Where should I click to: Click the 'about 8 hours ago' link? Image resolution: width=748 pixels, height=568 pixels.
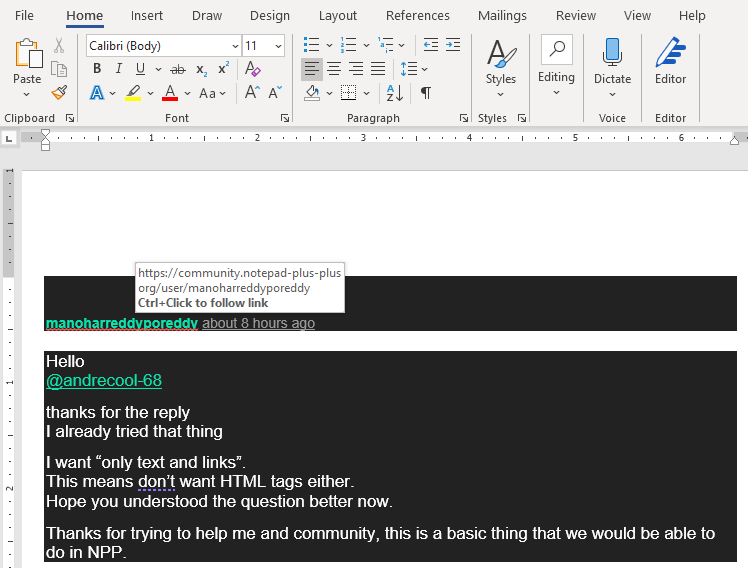click(259, 323)
